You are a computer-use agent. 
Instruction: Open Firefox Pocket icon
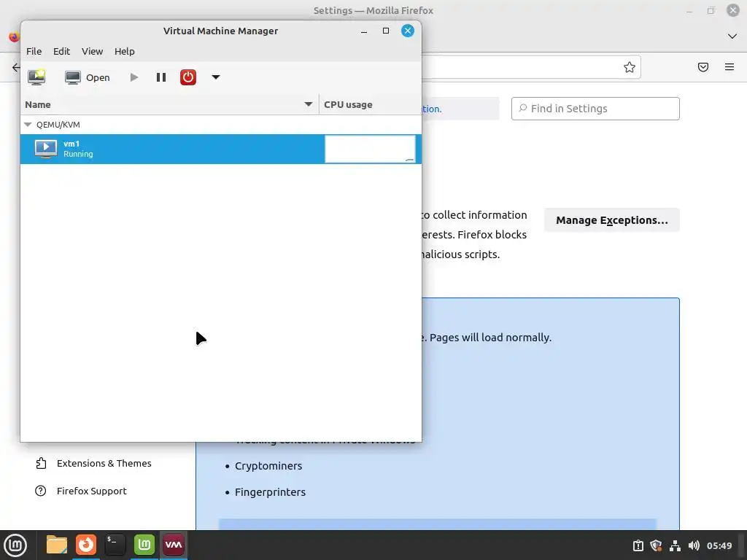tap(703, 67)
